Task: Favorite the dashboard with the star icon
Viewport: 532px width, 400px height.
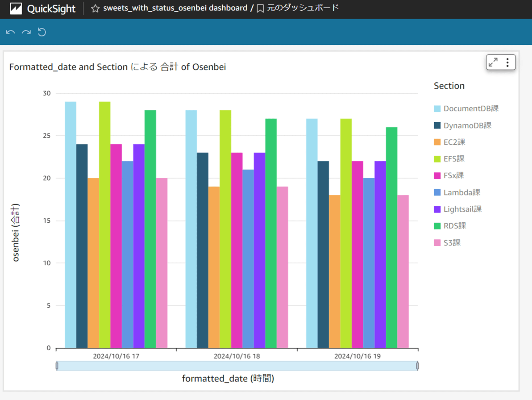Action: coord(95,9)
